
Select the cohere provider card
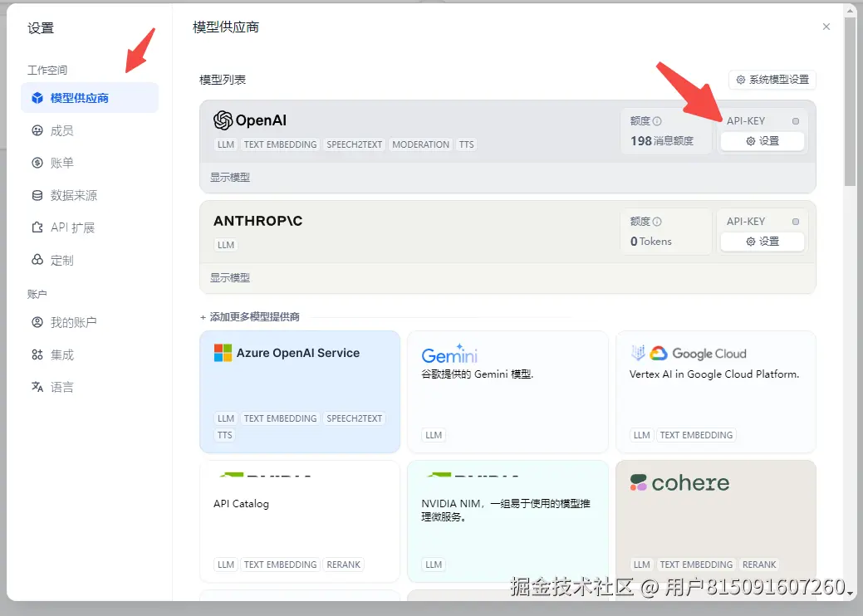(715, 521)
